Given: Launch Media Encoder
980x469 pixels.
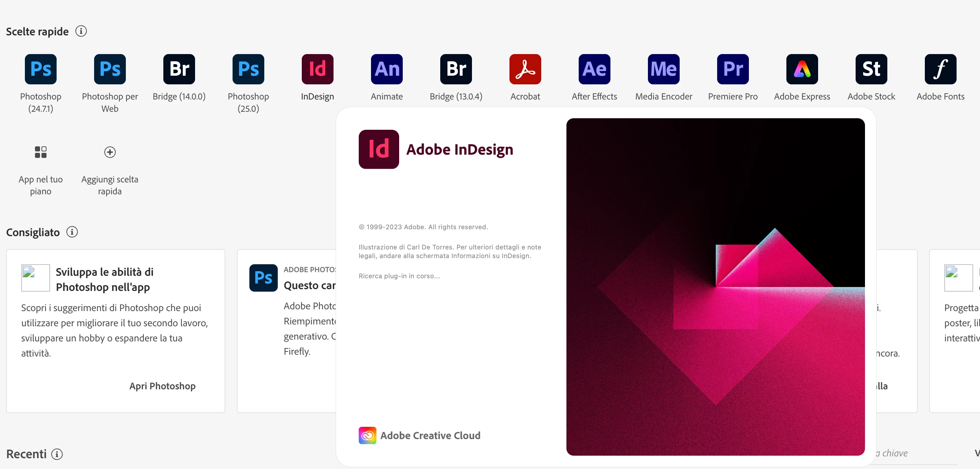Looking at the screenshot, I should point(663,69).
